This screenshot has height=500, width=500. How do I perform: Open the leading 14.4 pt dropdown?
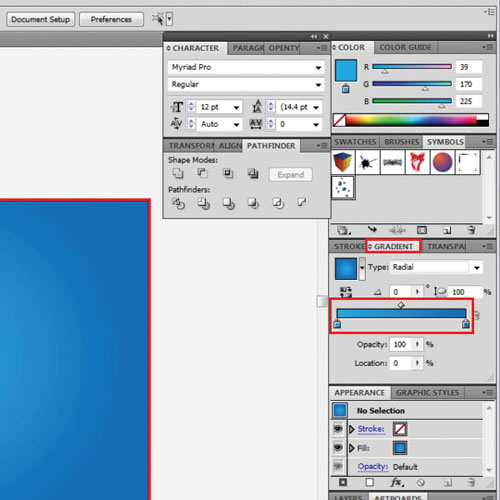click(x=316, y=107)
